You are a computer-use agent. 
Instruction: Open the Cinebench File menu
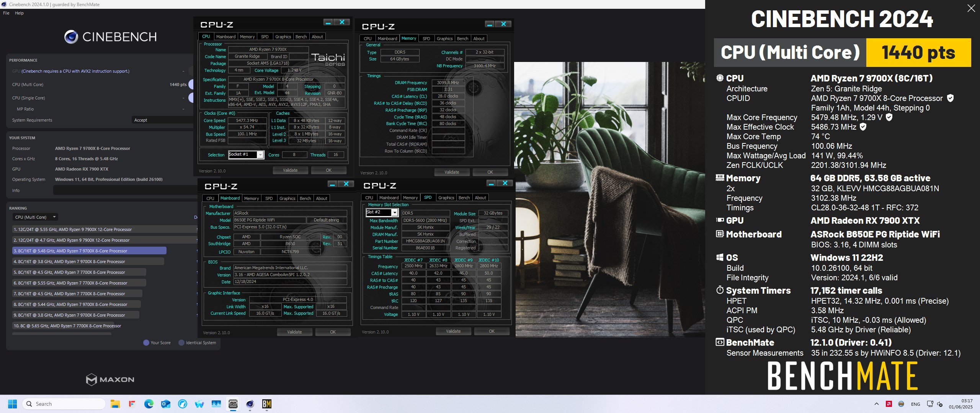coord(6,13)
